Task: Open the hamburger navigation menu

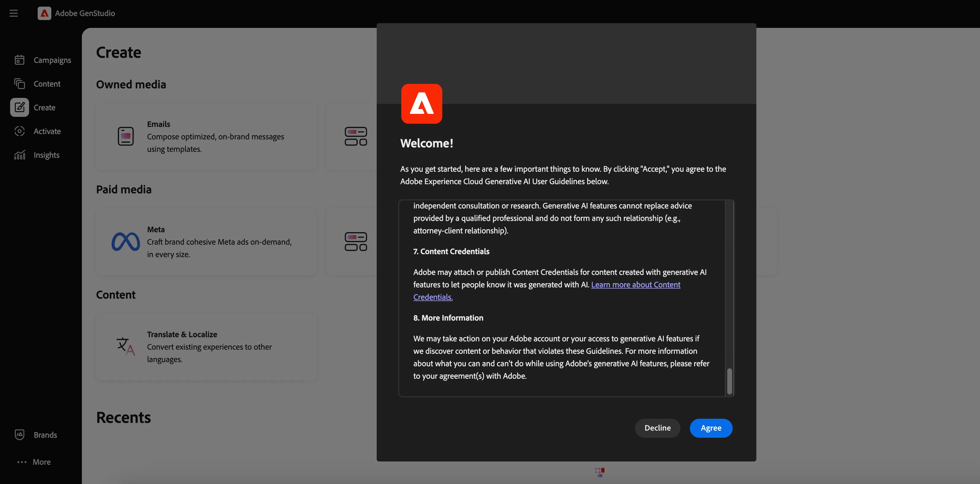Action: (x=14, y=13)
